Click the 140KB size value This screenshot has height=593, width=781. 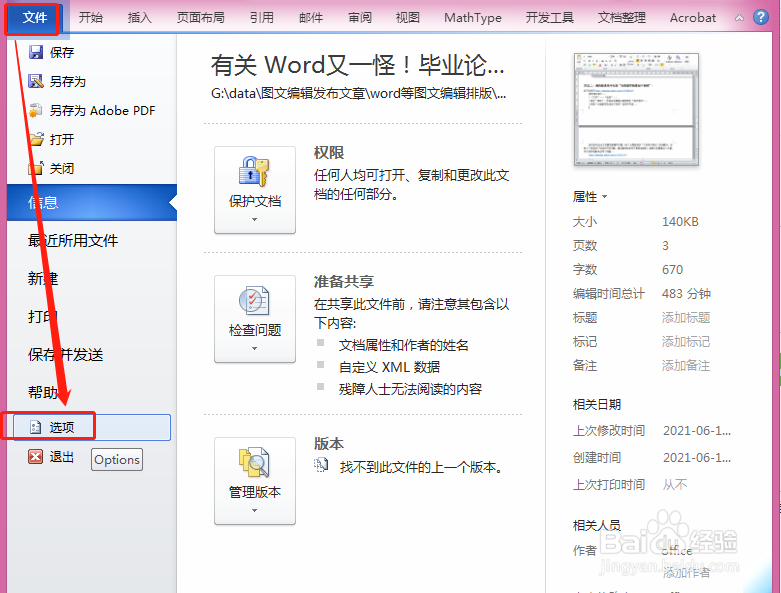pos(680,222)
